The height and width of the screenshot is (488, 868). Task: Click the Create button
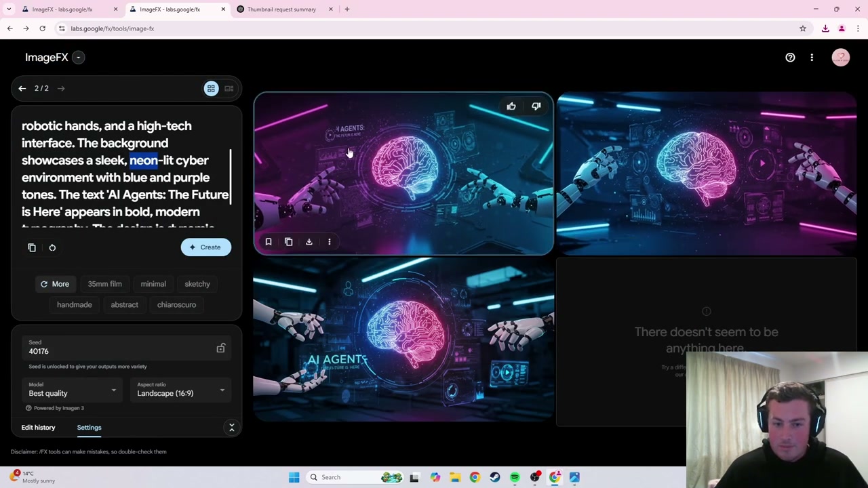(x=206, y=247)
